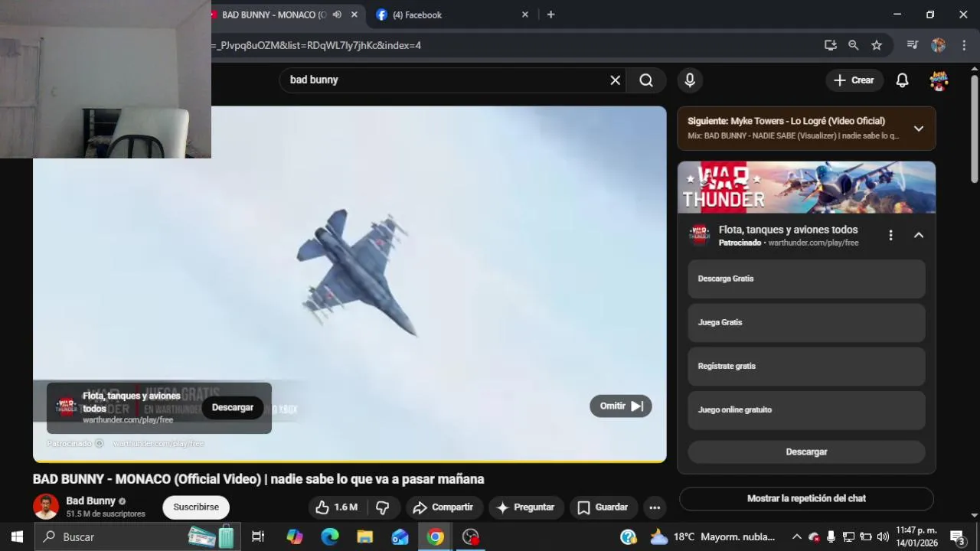
Task: Open Bad Bunny channel avatar
Action: [46, 507]
